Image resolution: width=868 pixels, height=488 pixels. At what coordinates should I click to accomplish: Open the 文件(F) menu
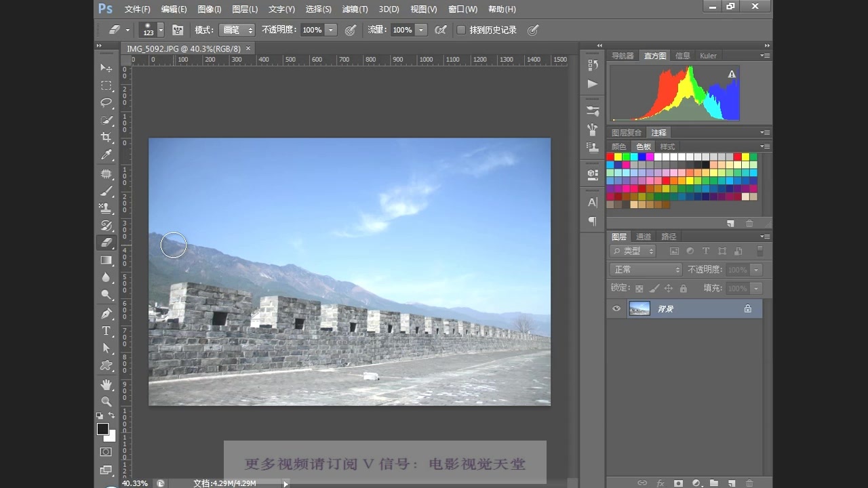pos(138,9)
